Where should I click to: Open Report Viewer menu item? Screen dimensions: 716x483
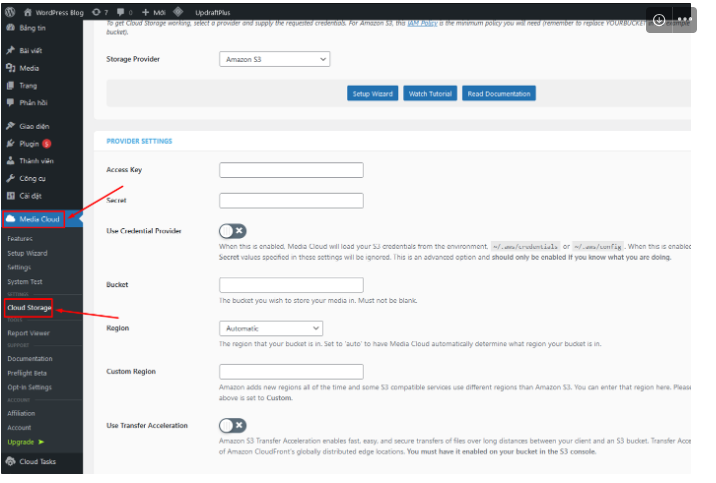click(28, 333)
